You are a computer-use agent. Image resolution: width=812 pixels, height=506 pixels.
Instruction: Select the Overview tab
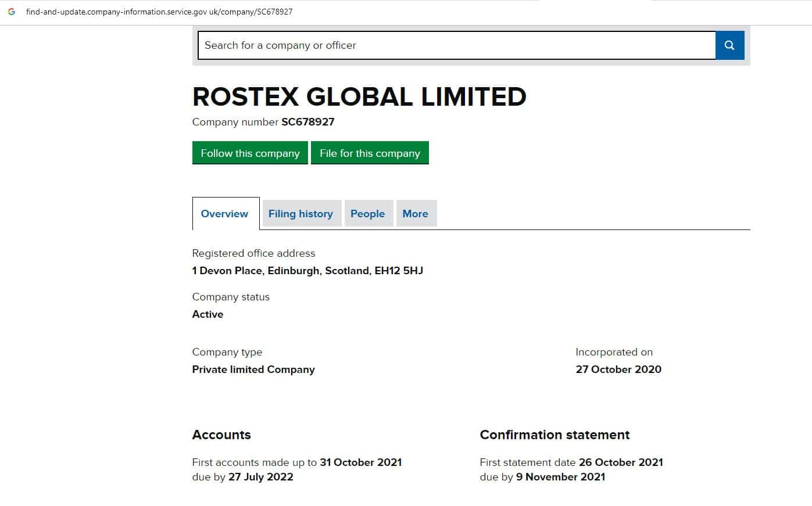pos(224,214)
